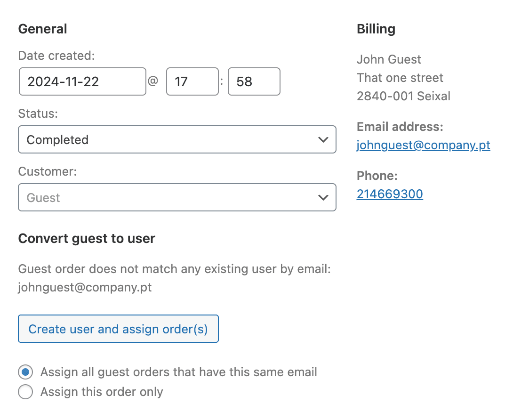Click the Seixal billing address line
Image resolution: width=513 pixels, height=420 pixels.
pyautogui.click(x=404, y=96)
